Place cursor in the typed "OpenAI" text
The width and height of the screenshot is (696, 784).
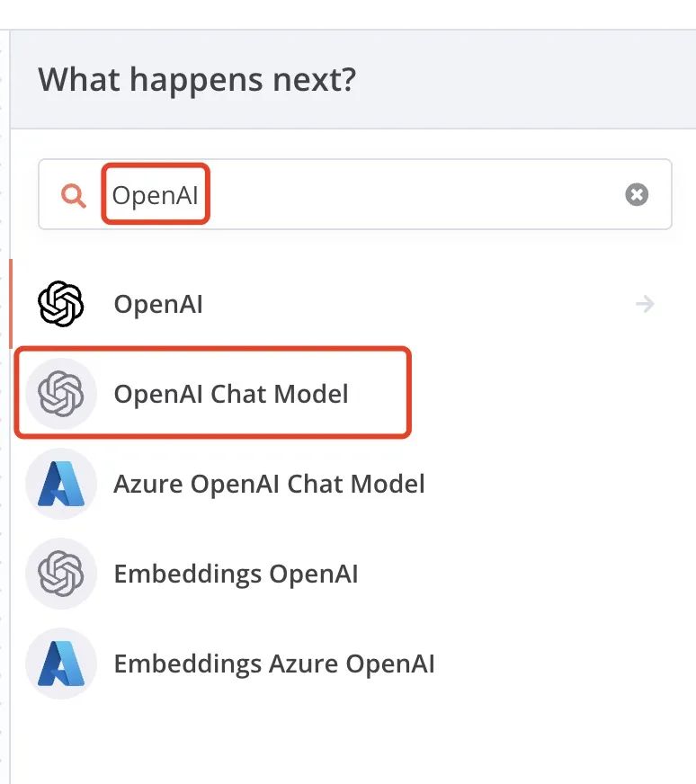click(156, 194)
